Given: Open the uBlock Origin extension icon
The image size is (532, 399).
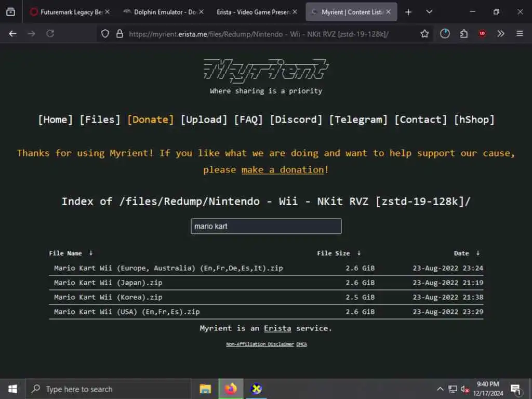Looking at the screenshot, I should pos(482,34).
